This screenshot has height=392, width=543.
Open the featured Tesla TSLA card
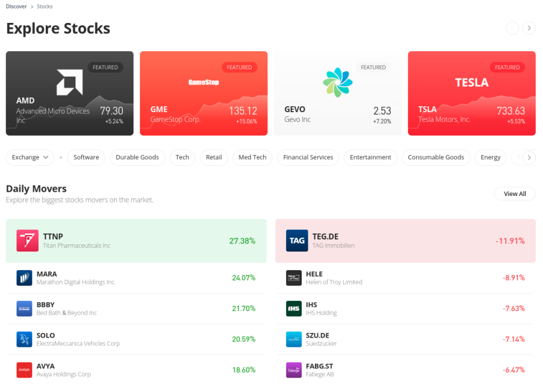(x=471, y=93)
